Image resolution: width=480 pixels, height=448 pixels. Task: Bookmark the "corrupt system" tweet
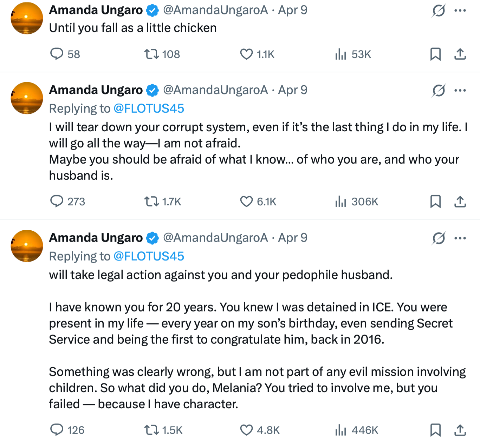(435, 202)
